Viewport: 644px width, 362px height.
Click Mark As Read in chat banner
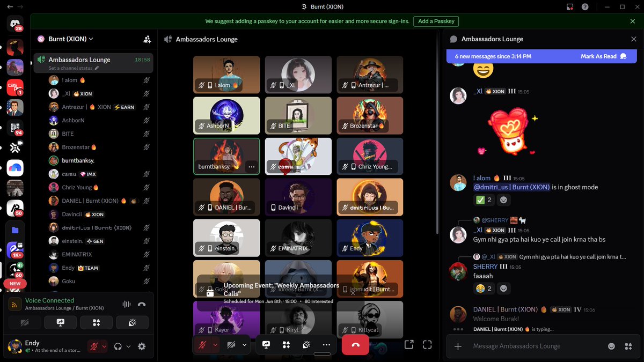pyautogui.click(x=604, y=56)
